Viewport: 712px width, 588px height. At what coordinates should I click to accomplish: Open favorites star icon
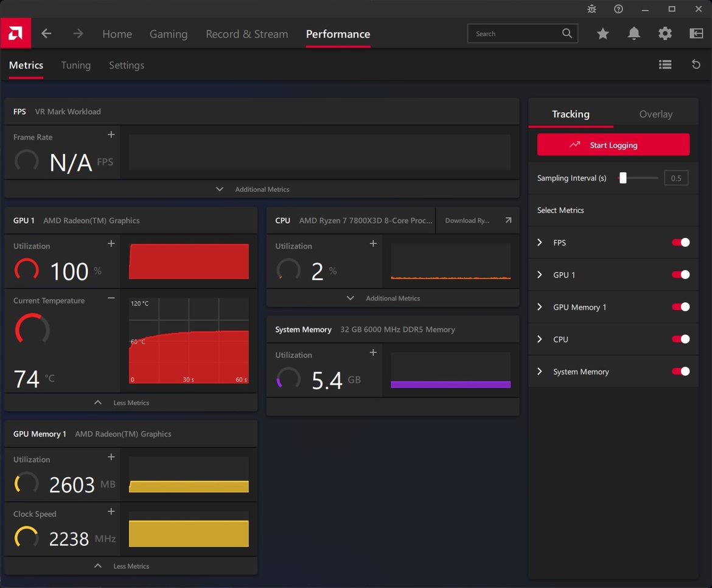pyautogui.click(x=602, y=33)
